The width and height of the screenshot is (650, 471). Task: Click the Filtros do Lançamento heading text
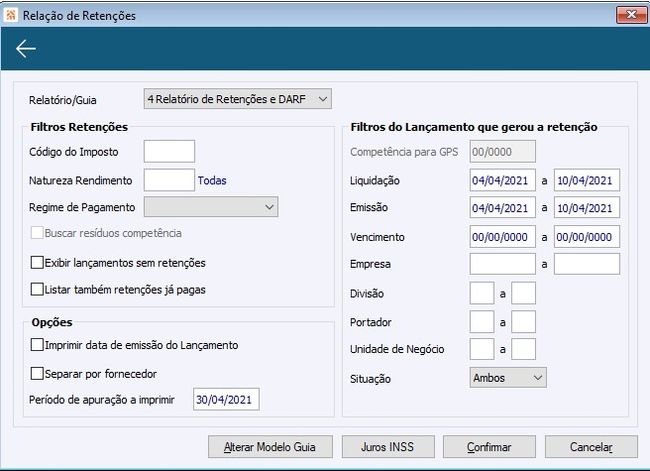click(x=474, y=127)
